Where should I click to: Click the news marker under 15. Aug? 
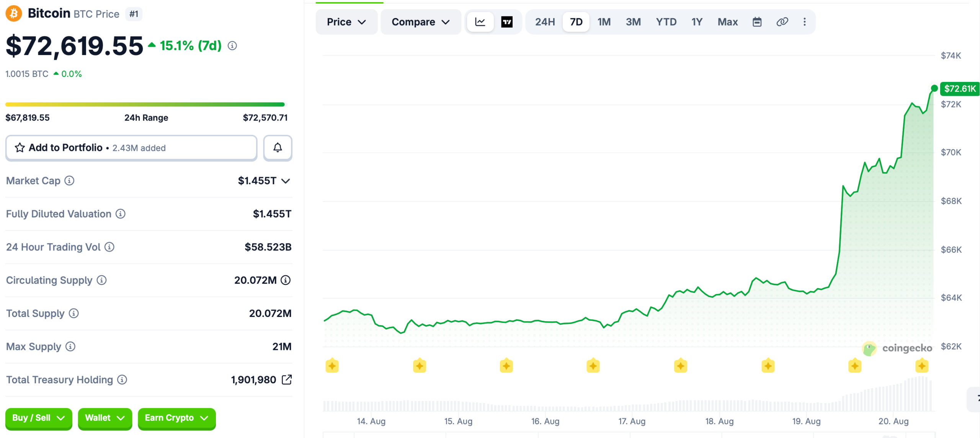pos(420,366)
